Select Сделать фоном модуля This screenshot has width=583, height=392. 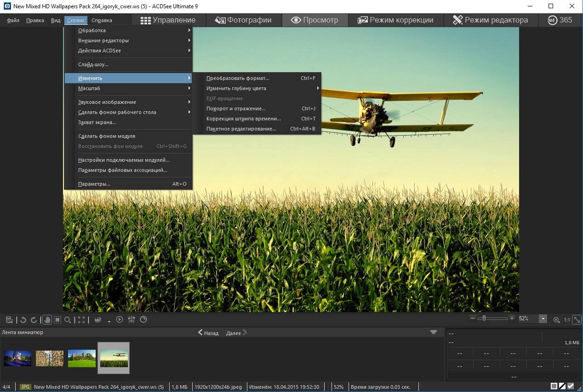tap(128, 136)
